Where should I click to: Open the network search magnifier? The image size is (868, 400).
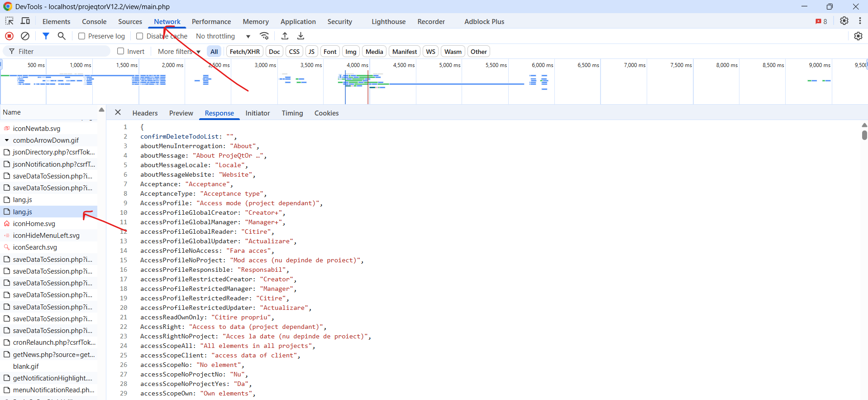coord(62,36)
